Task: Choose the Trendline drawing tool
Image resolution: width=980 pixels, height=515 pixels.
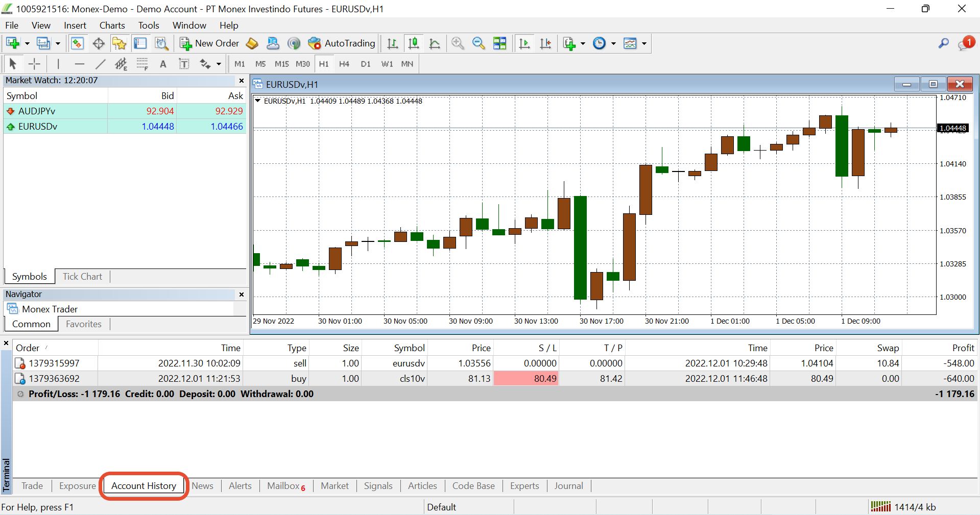Action: coord(100,64)
